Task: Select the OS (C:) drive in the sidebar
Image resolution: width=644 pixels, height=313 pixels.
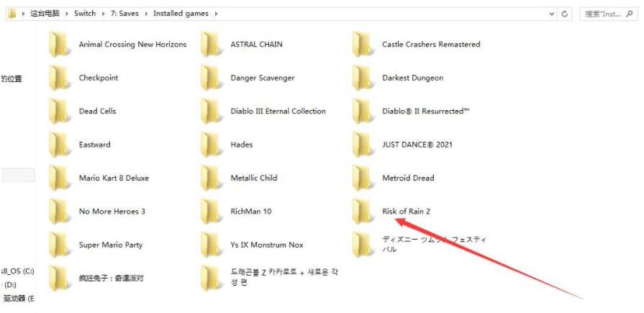Action: click(x=17, y=271)
